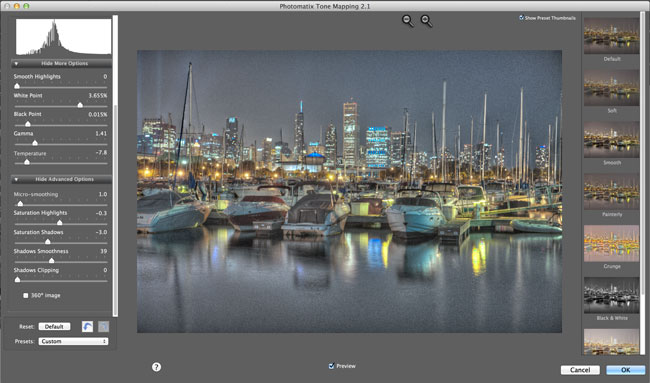Enable the 360° image checkbox
Screen dimensions: 650x383
(x=26, y=296)
